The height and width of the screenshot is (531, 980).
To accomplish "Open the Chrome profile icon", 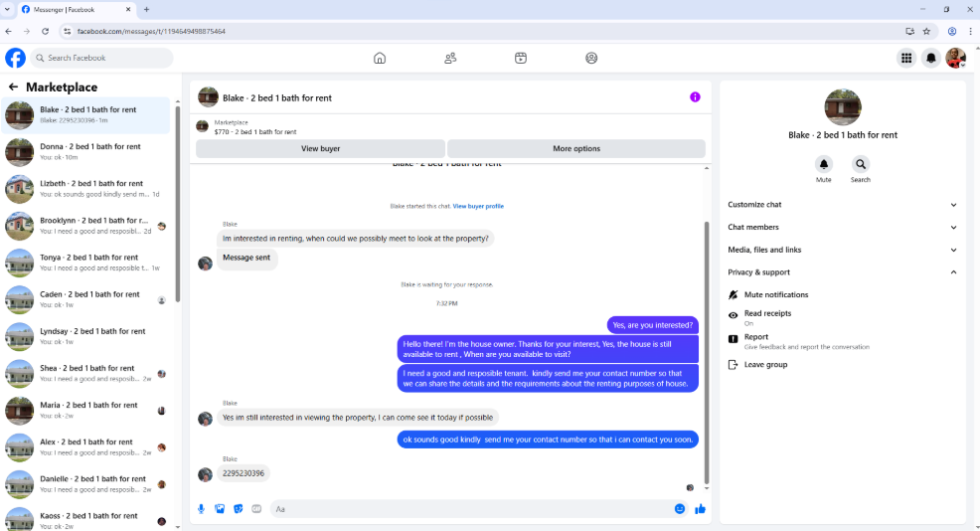I will pyautogui.click(x=952, y=31).
